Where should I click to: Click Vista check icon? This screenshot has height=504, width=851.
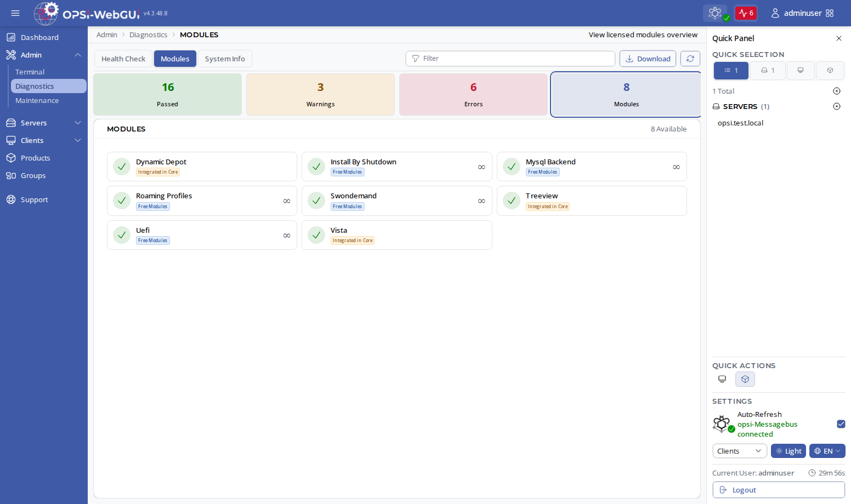coord(316,235)
